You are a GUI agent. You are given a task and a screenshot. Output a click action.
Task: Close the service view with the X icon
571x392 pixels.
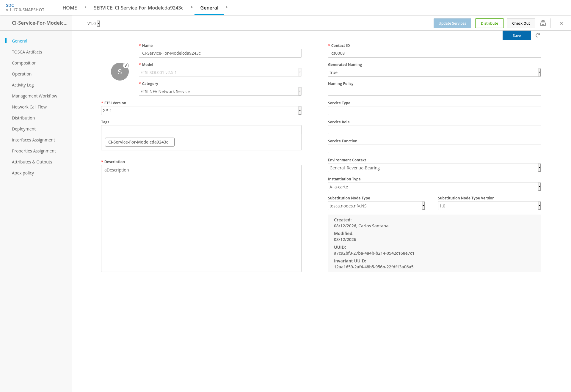561,23
